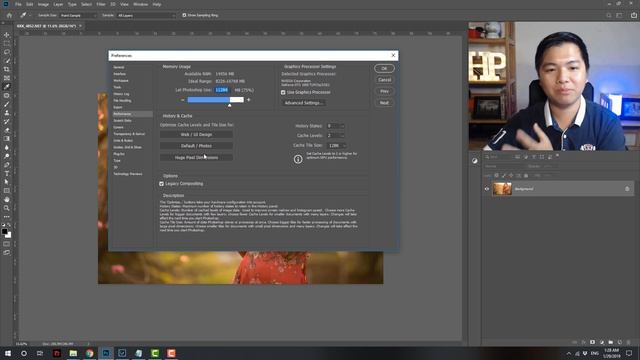
Task: Open the collapsed Adjustments panel icon
Action: click(475, 161)
